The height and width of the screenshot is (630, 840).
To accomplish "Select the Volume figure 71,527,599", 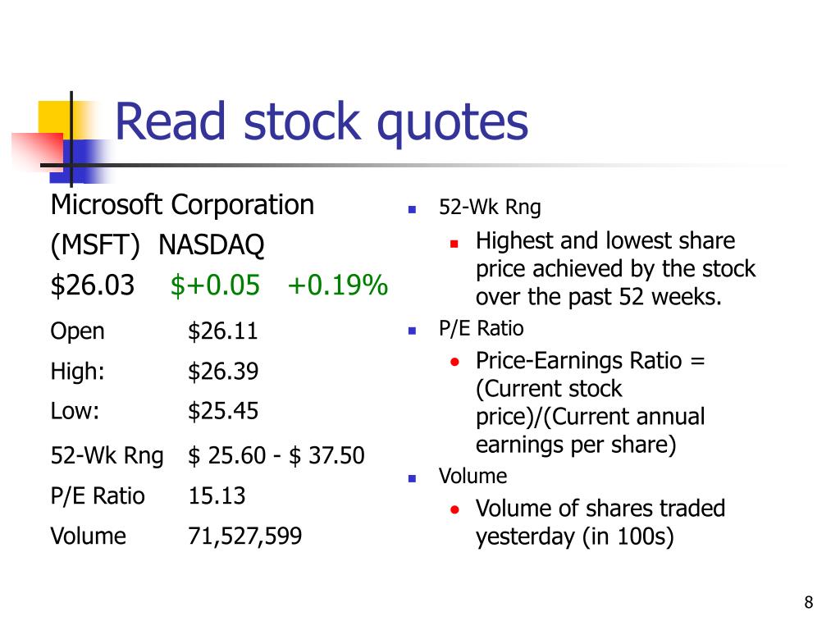I will 244,536.
